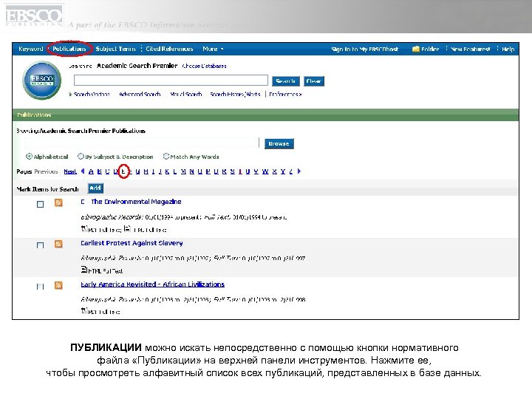Open the Visual Search link
Image resolution: width=532 pixels, height=399 pixels.
pos(186,94)
